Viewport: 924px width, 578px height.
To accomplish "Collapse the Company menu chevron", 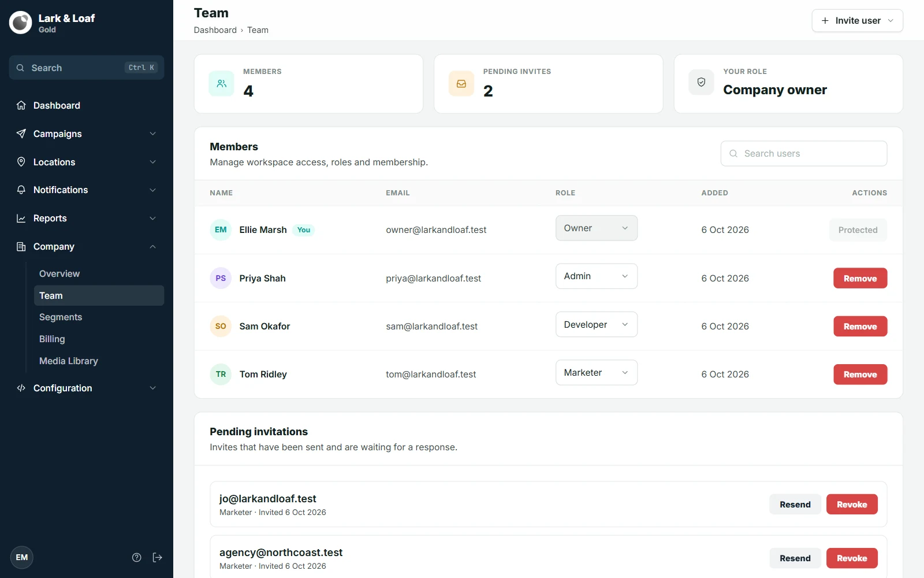I will pyautogui.click(x=153, y=246).
